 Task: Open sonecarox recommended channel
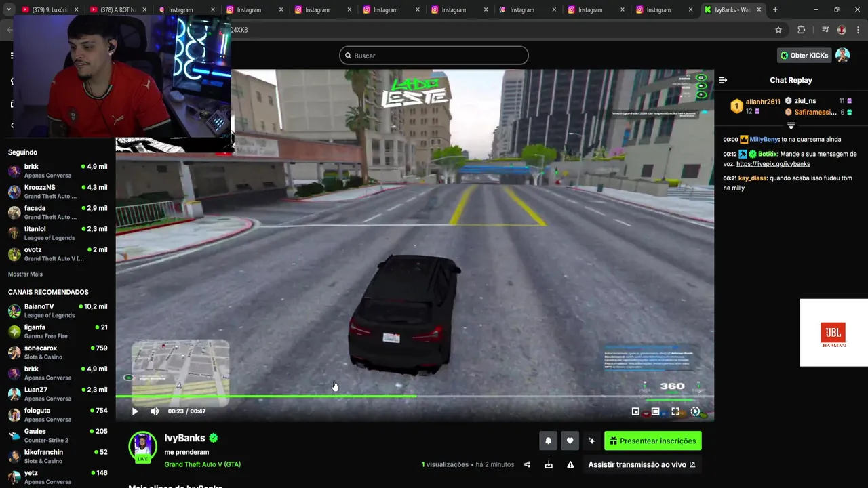click(58, 352)
